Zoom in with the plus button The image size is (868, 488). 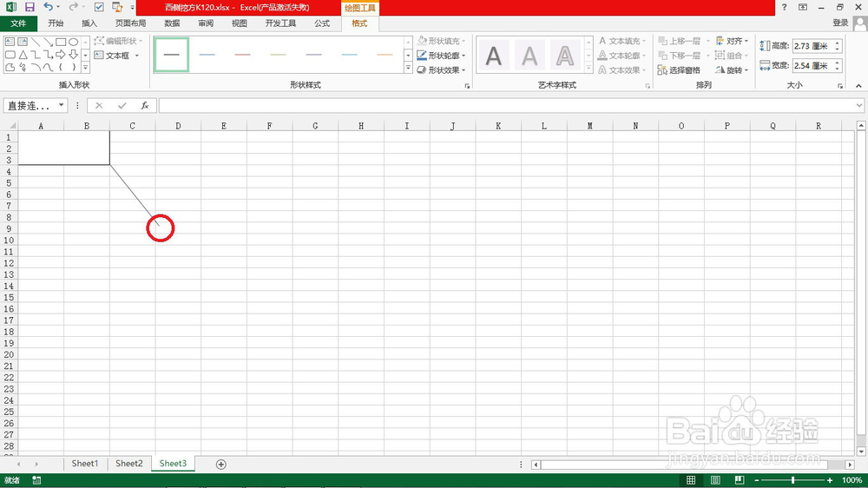coord(829,480)
